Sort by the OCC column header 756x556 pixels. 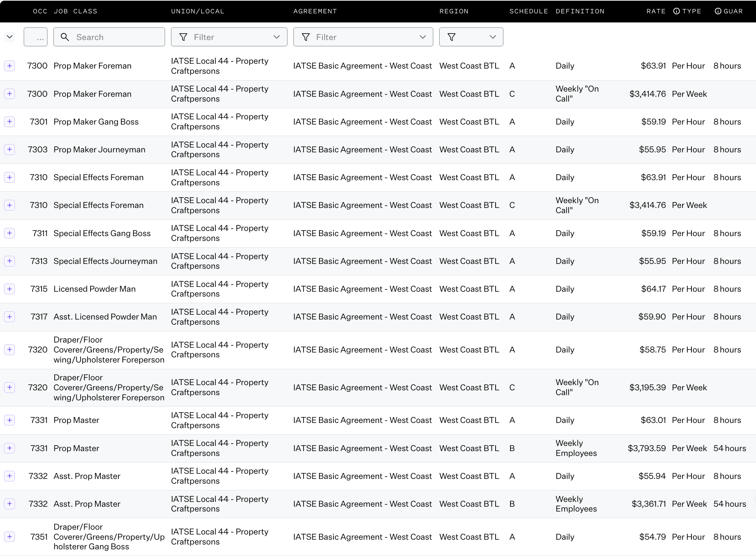(40, 11)
